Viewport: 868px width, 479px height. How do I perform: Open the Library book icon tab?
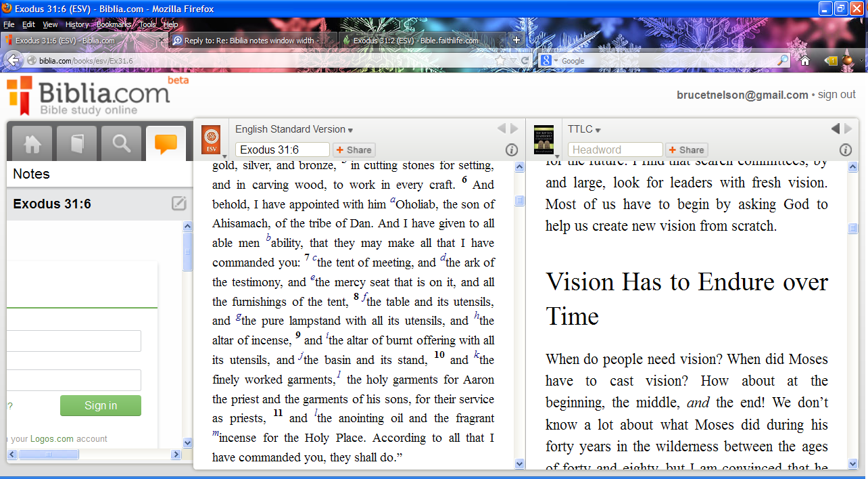[x=77, y=143]
